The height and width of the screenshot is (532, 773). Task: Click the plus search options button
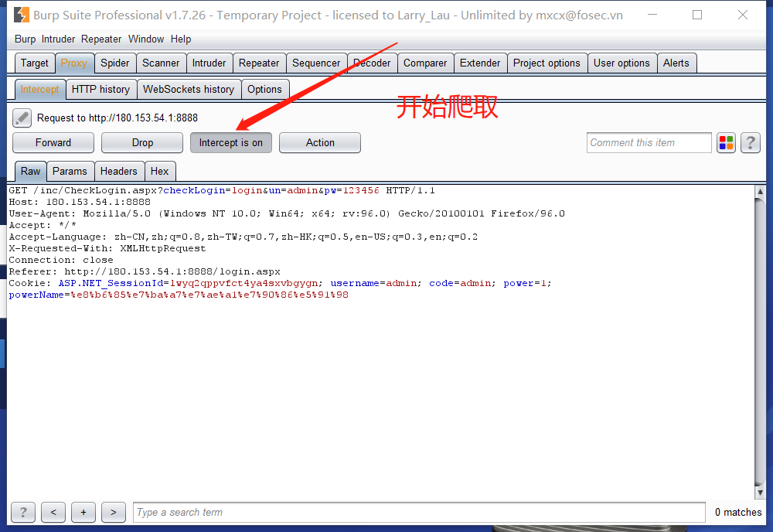pyautogui.click(x=83, y=512)
